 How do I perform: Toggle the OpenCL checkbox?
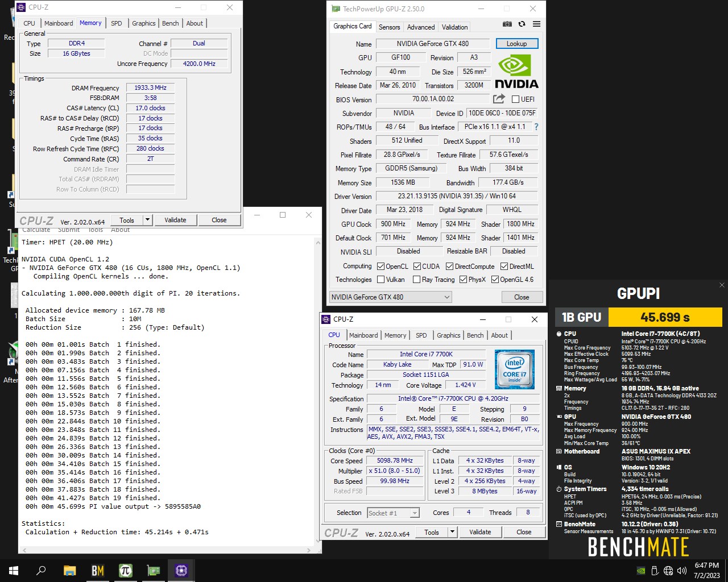pyautogui.click(x=381, y=266)
